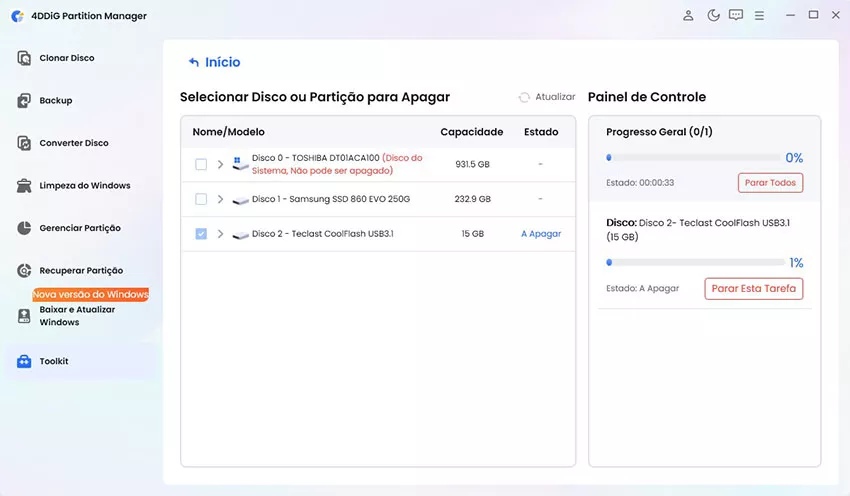Click the Disco 0 Windows drive icon
850x496 pixels.
pos(240,164)
